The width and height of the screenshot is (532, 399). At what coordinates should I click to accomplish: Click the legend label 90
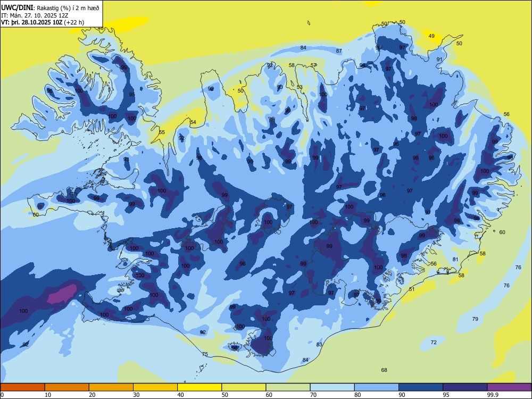click(402, 395)
